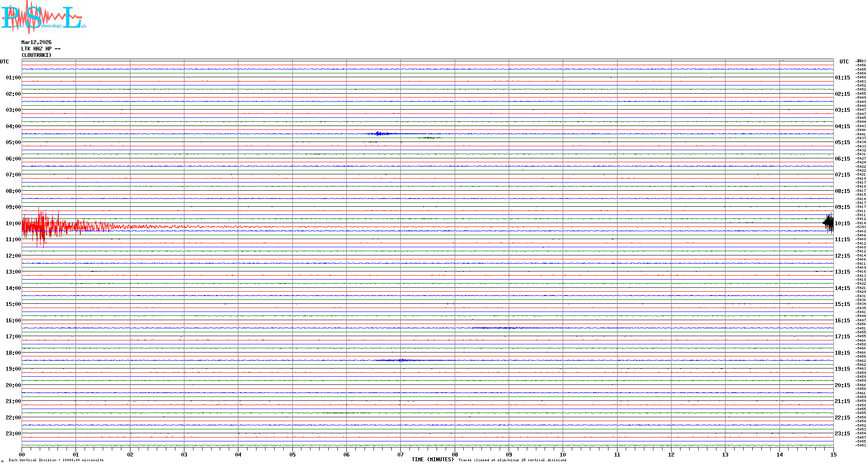Viewport: 868px width, 466px height.
Task: Click the traces clipped footnote text
Action: pyautogui.click(x=512, y=460)
